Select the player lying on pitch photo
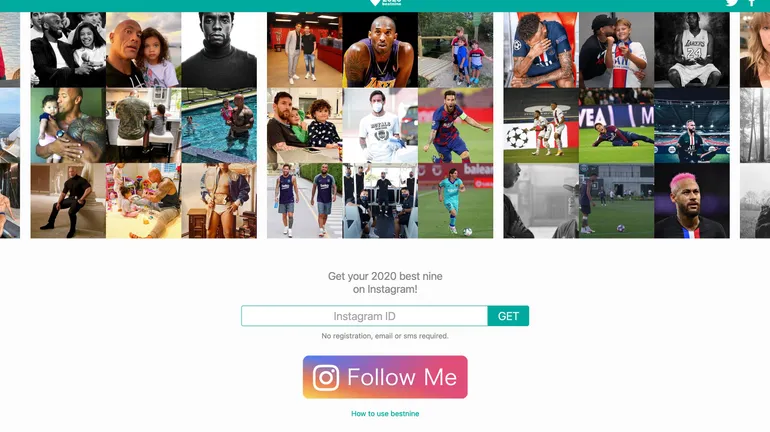Image resolution: width=770 pixels, height=432 pixels. click(x=616, y=125)
